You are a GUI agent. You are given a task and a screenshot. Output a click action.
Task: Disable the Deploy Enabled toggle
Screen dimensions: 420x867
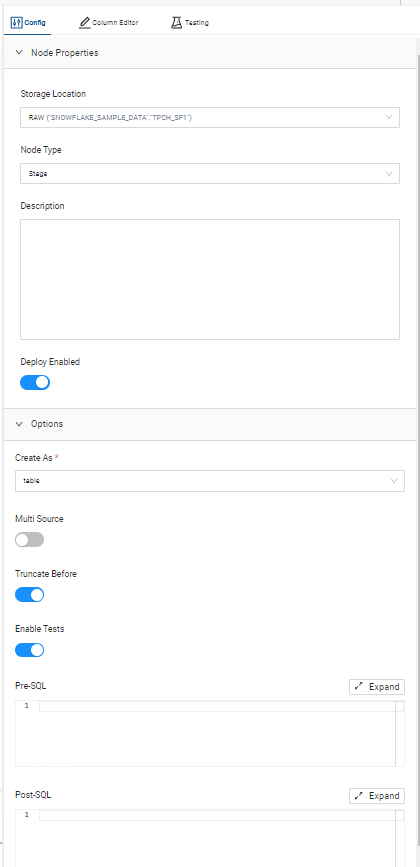pyautogui.click(x=35, y=382)
